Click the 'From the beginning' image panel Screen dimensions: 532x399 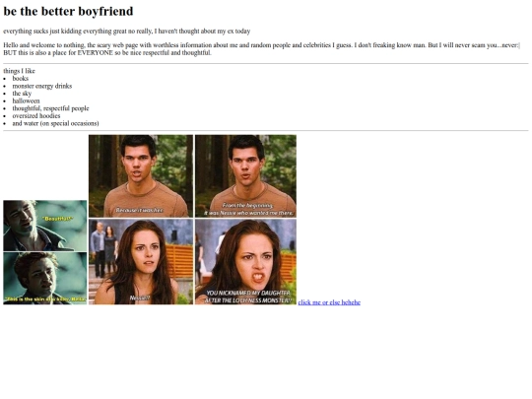point(245,176)
